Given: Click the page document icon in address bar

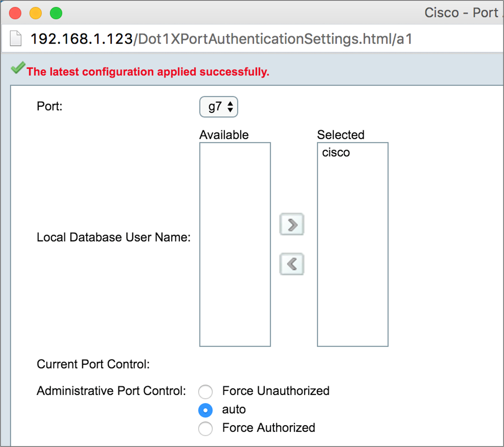Looking at the screenshot, I should (x=16, y=39).
